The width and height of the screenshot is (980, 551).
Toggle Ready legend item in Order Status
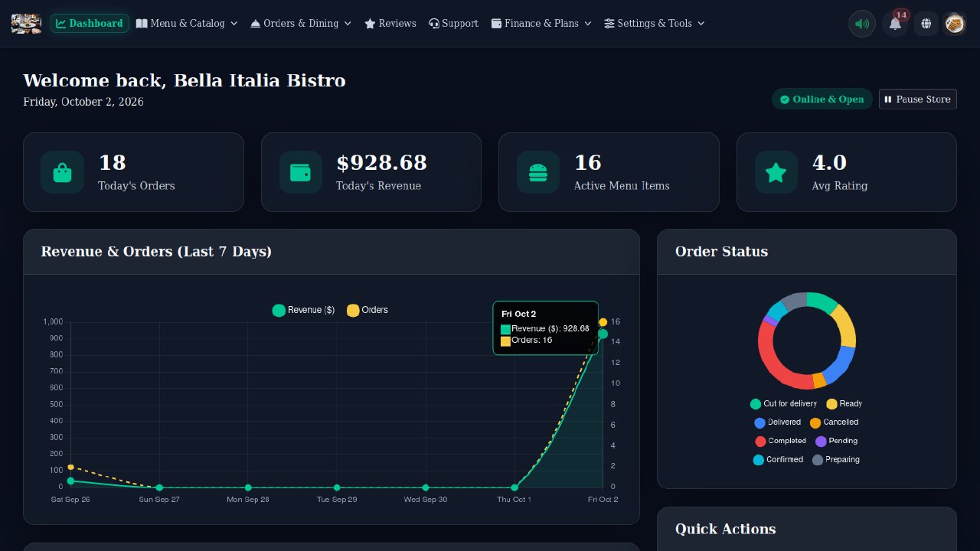point(844,404)
